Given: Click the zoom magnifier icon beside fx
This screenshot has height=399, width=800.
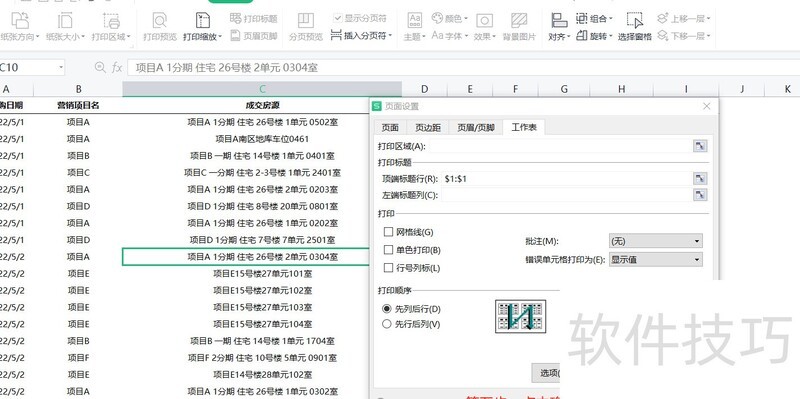Looking at the screenshot, I should 101,67.
